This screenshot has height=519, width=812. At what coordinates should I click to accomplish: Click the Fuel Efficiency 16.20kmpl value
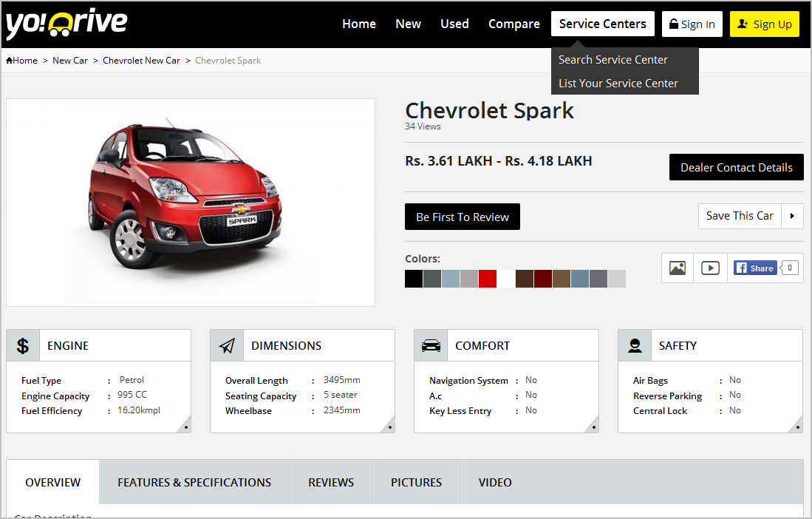point(139,410)
